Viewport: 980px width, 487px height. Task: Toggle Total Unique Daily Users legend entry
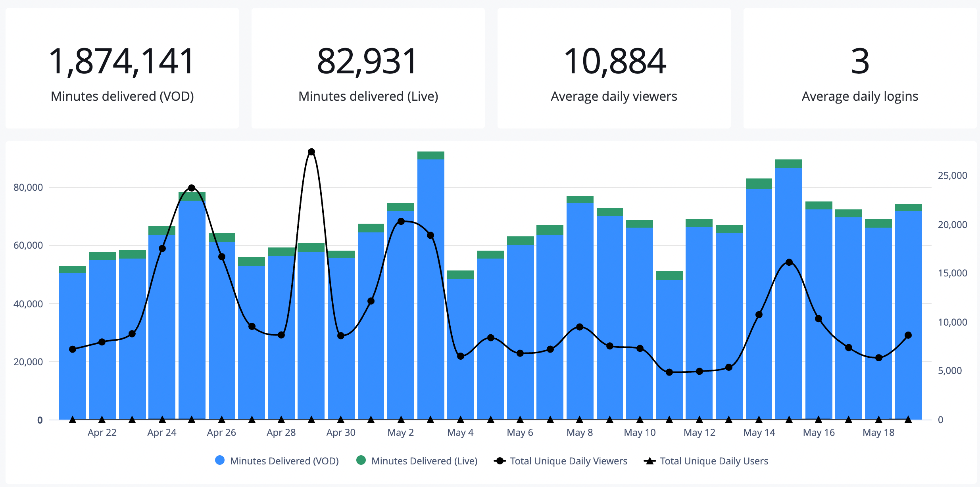[713, 461]
